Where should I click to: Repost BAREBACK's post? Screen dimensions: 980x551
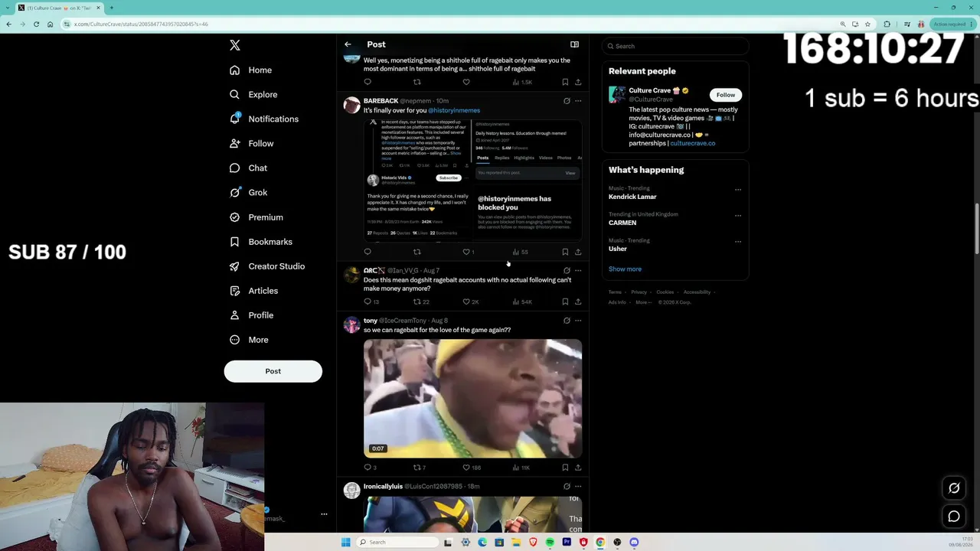417,252
